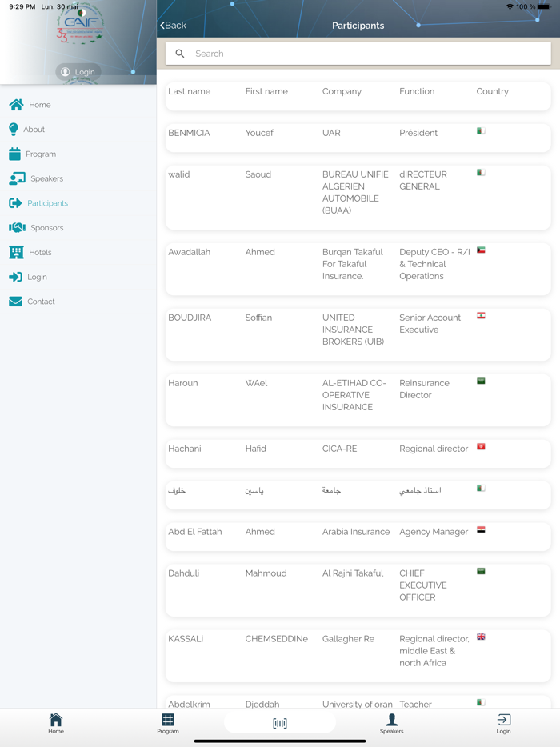Viewport: 560px width, 747px height.
Task: Open Hotels in the side menu
Action: 40,252
